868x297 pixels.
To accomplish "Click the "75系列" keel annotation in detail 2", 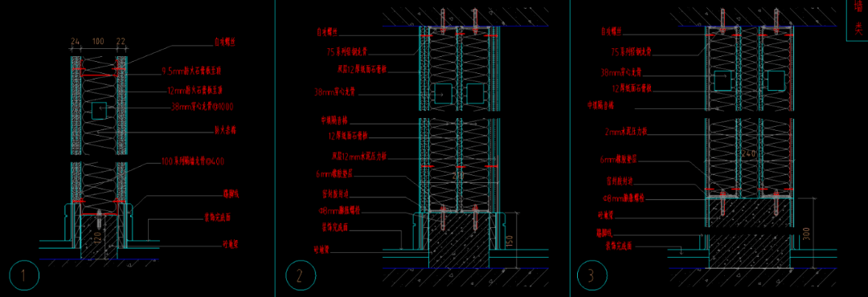I will point(348,52).
